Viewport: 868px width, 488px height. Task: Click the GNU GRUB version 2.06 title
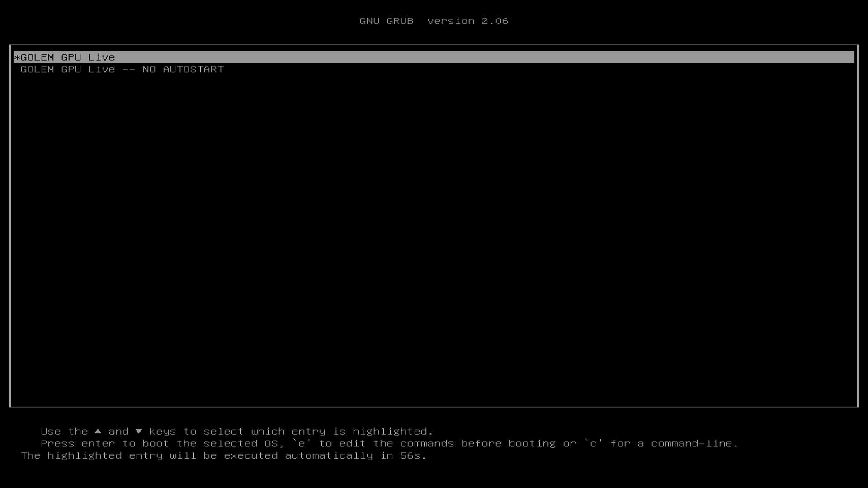434,21
